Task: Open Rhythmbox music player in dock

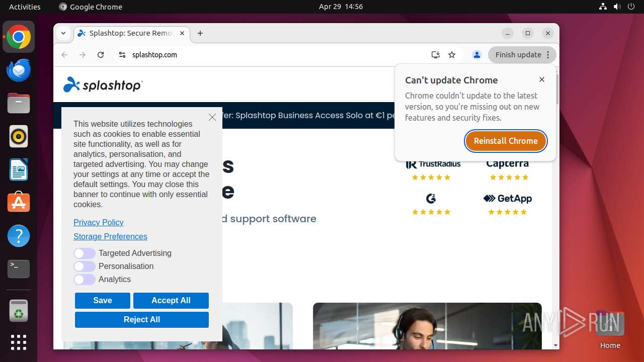Action: [x=19, y=137]
